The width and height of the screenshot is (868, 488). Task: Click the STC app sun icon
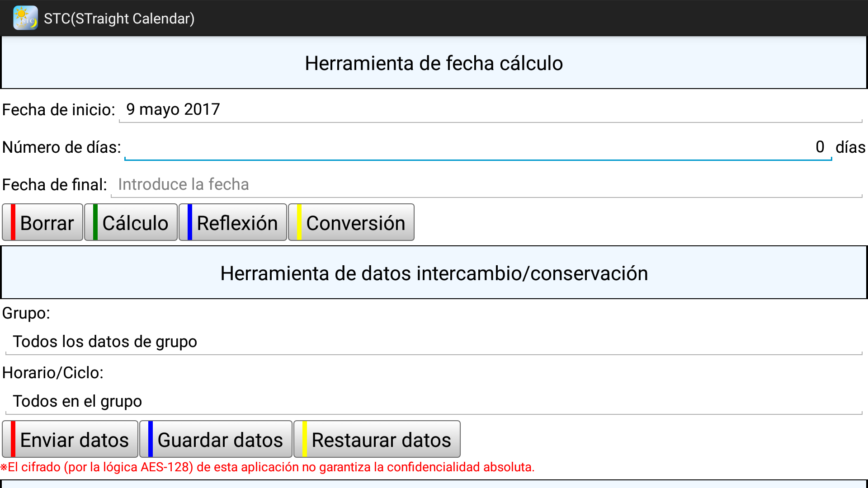tap(25, 18)
